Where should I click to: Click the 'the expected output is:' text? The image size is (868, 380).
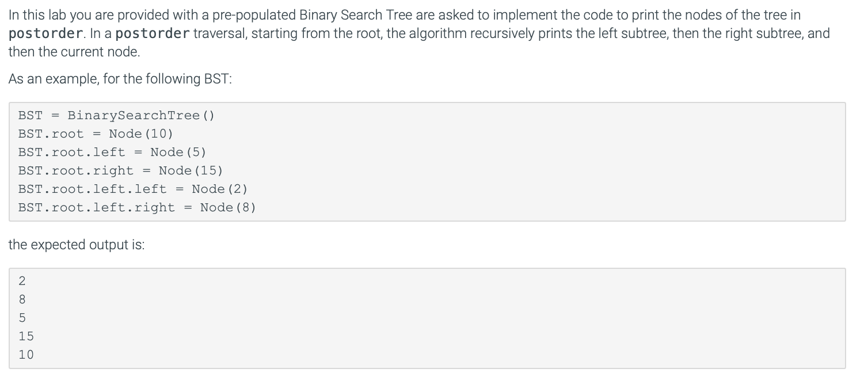tap(76, 245)
